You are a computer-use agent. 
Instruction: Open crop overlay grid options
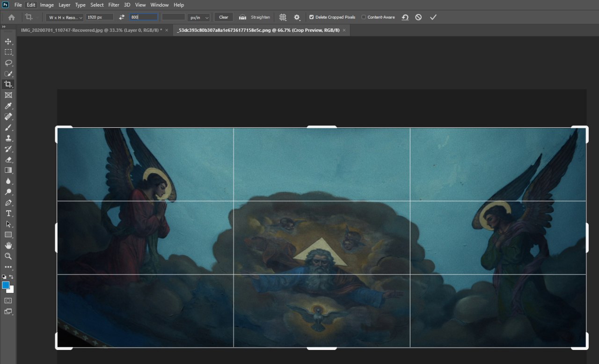point(283,17)
